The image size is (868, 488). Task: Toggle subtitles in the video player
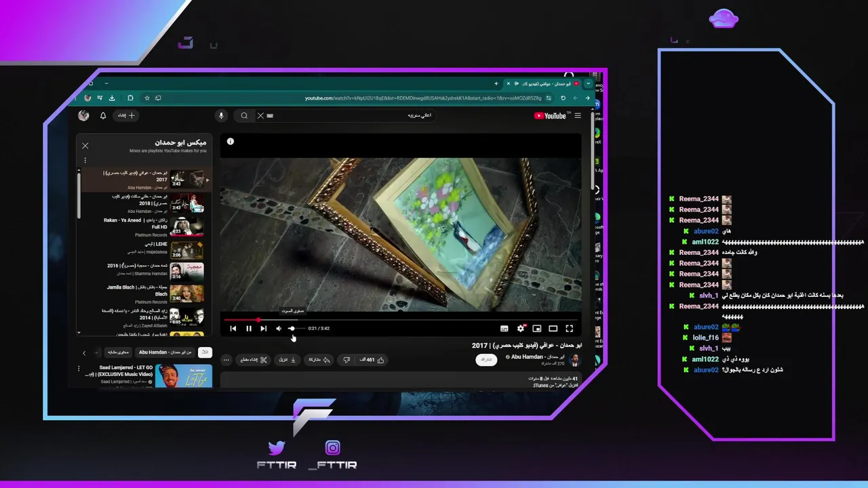pos(504,329)
